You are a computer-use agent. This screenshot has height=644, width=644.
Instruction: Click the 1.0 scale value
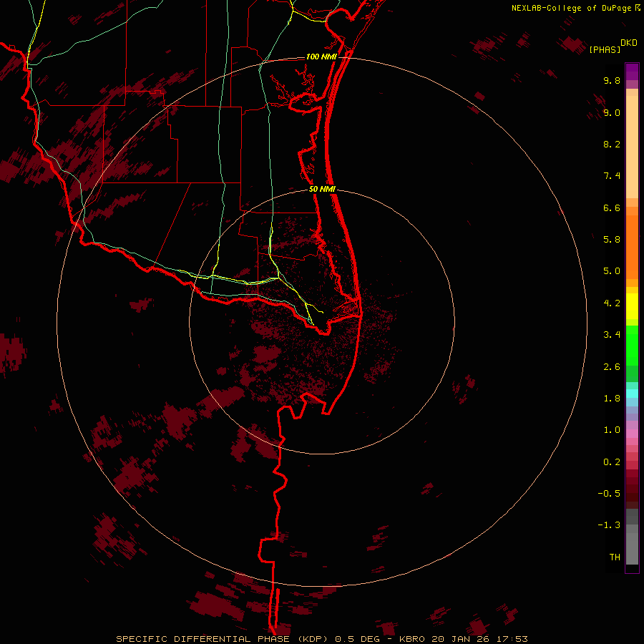[x=612, y=430]
